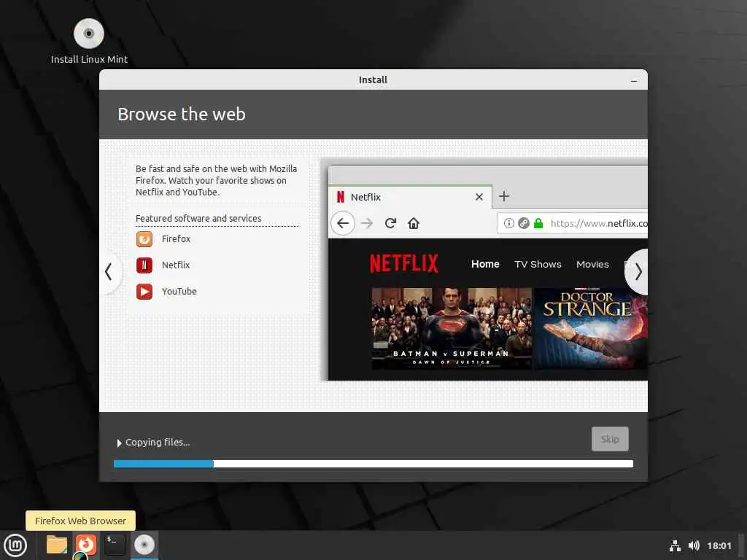Click the Install window title bar
Viewport: 747px width, 560px height.
tap(373, 79)
